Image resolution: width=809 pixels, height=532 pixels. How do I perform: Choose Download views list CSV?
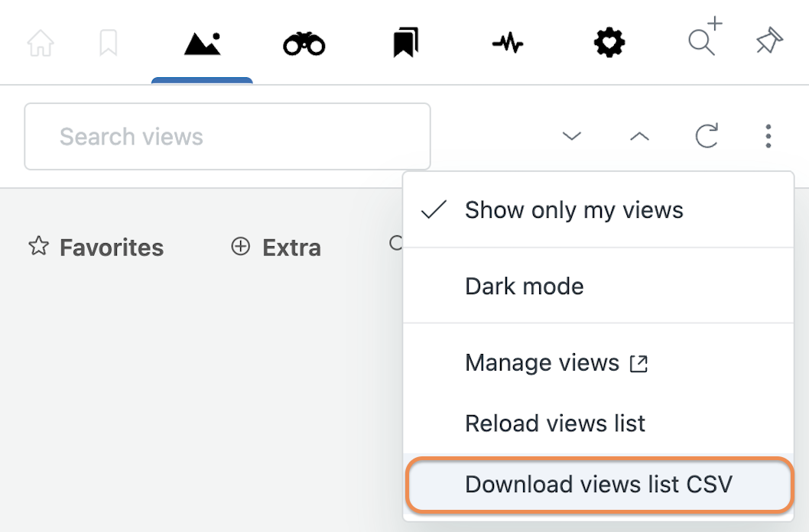(598, 485)
